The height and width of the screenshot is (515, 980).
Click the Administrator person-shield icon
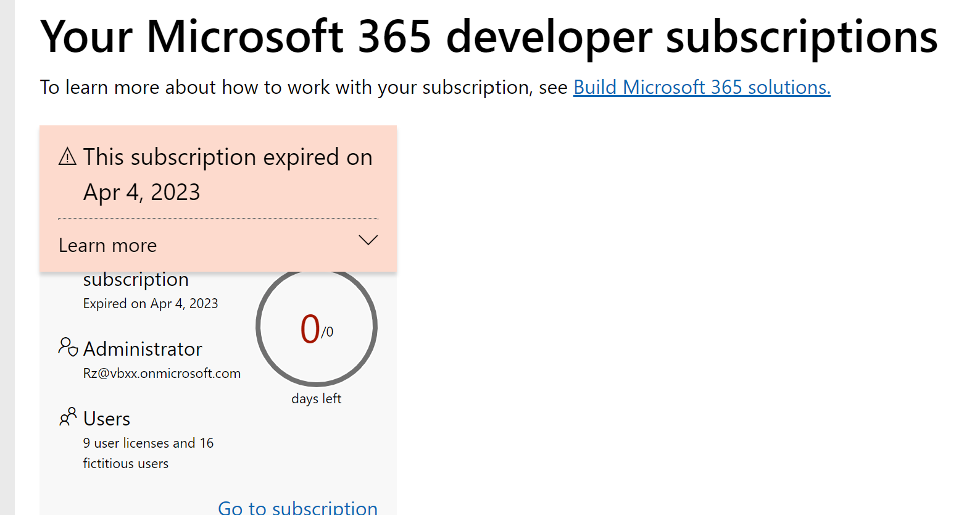[x=68, y=347]
